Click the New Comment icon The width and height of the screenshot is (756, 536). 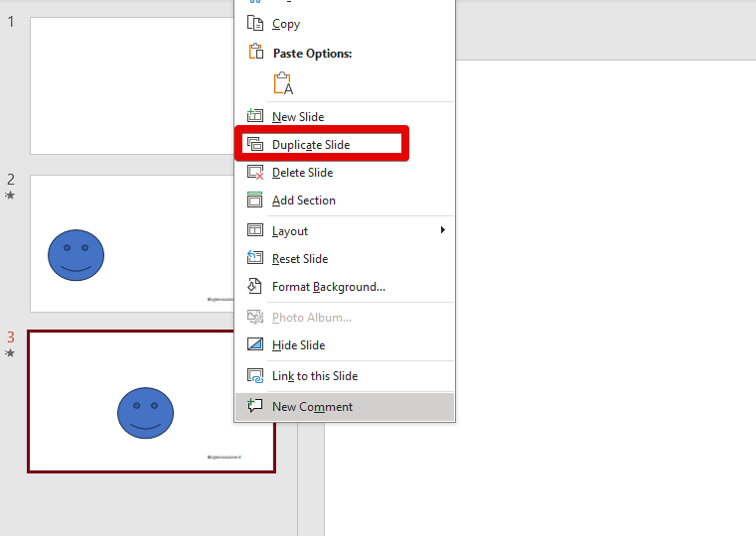254,406
